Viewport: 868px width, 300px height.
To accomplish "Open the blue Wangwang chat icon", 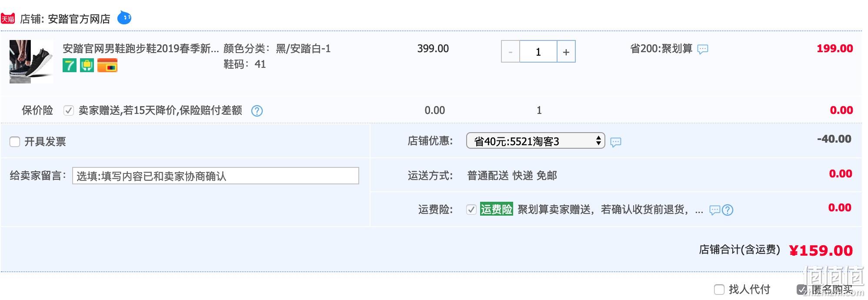I will coord(124,18).
